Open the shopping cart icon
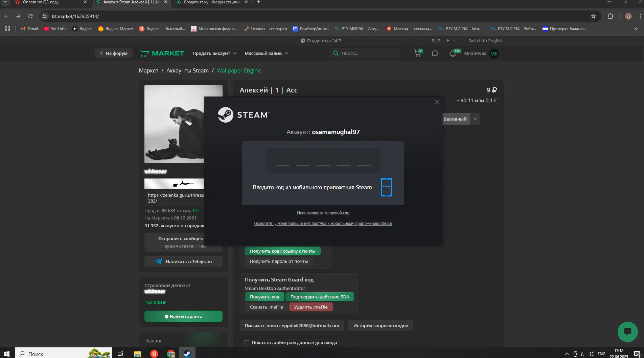 click(x=417, y=53)
